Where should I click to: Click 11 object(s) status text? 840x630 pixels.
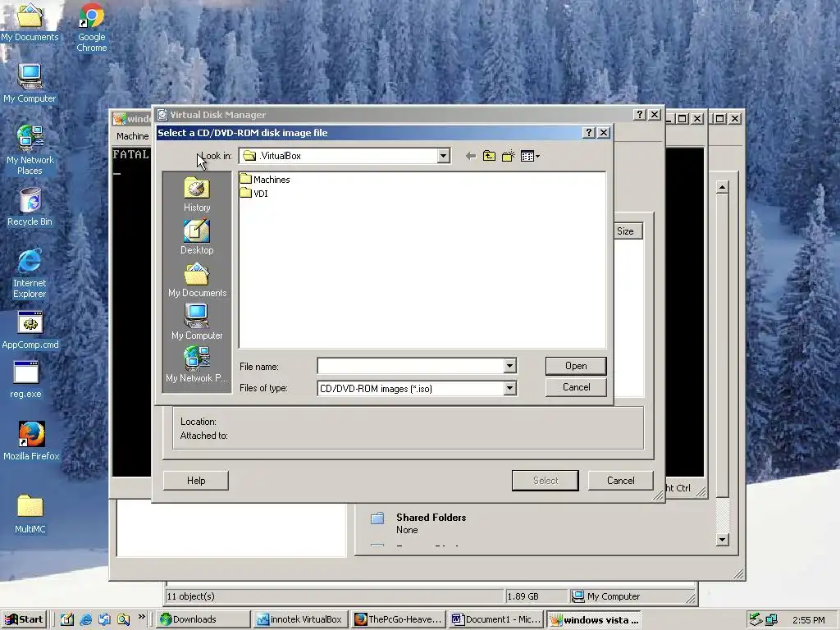pos(190,596)
